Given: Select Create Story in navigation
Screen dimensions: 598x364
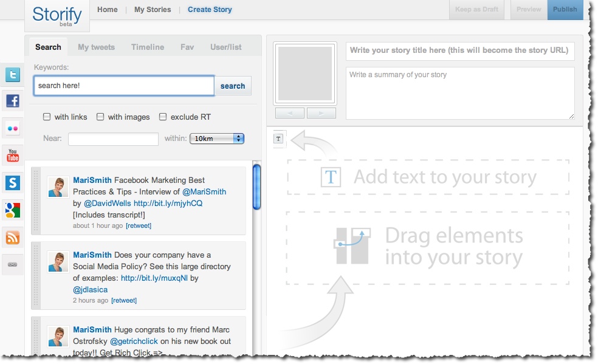Looking at the screenshot, I should click(210, 10).
